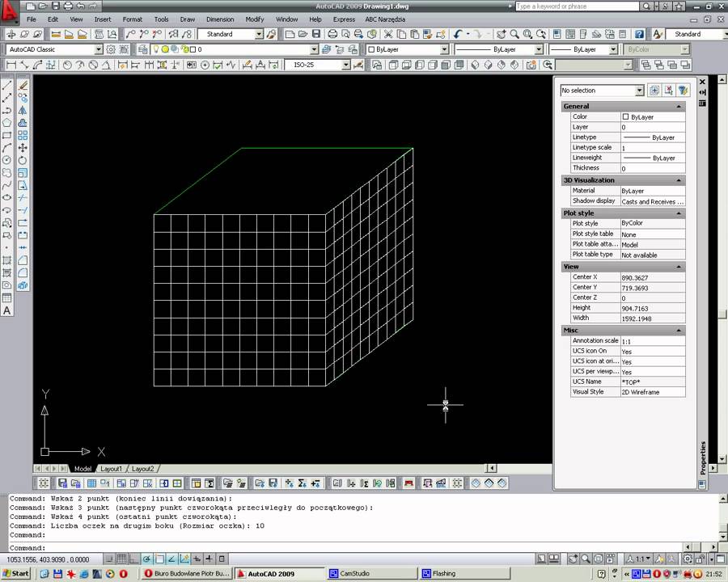This screenshot has width=728, height=582.
Task: Click the search keyword input box
Action: click(577, 6)
